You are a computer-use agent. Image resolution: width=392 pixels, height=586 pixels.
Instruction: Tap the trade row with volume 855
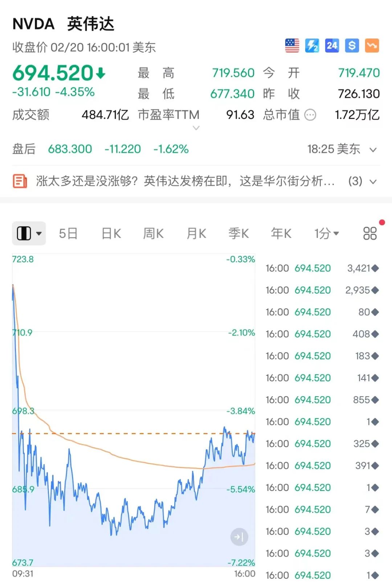point(322,400)
